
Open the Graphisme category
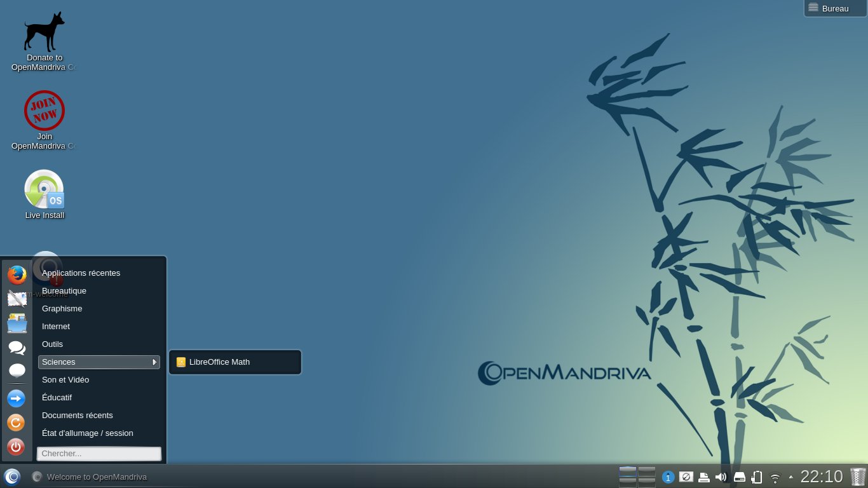(98, 308)
